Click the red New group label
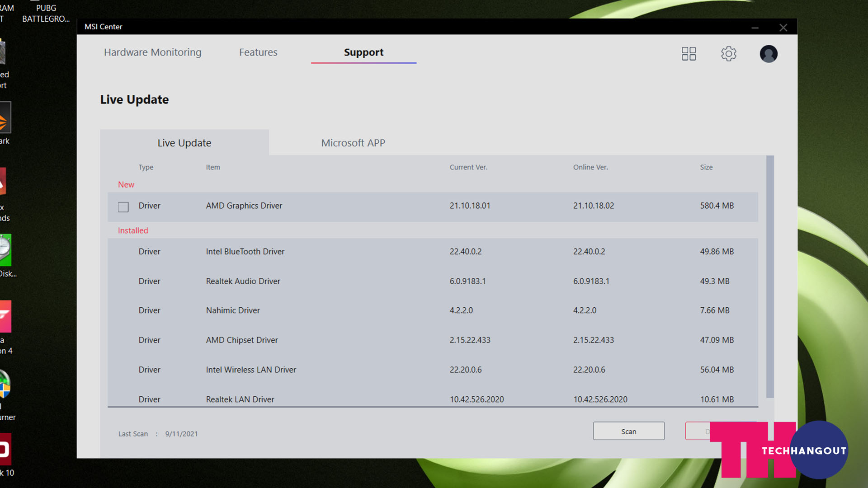 point(126,184)
